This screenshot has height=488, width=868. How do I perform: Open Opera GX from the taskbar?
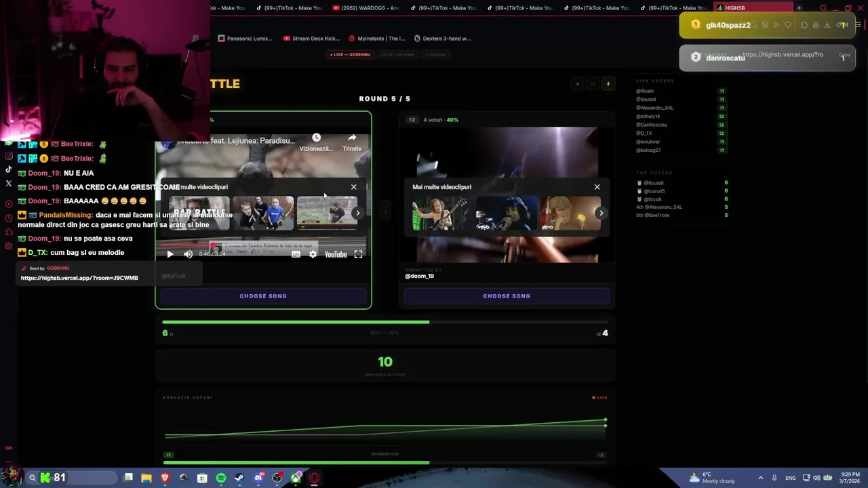click(x=315, y=478)
